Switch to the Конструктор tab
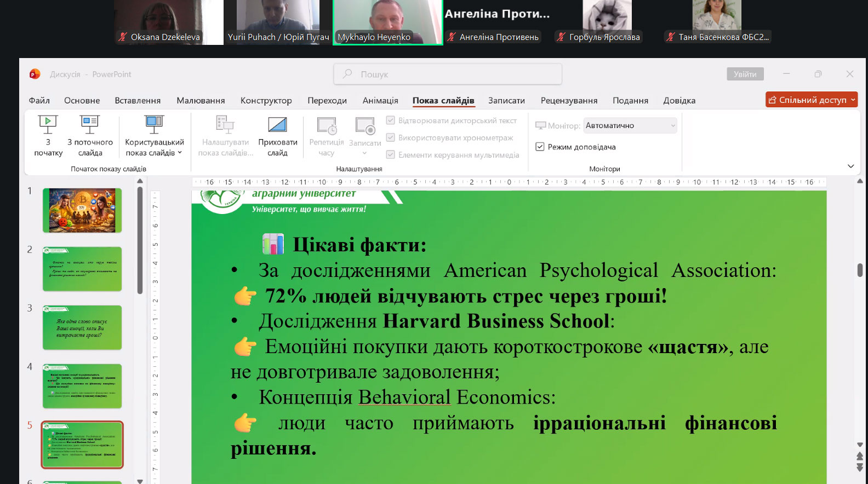 (266, 100)
